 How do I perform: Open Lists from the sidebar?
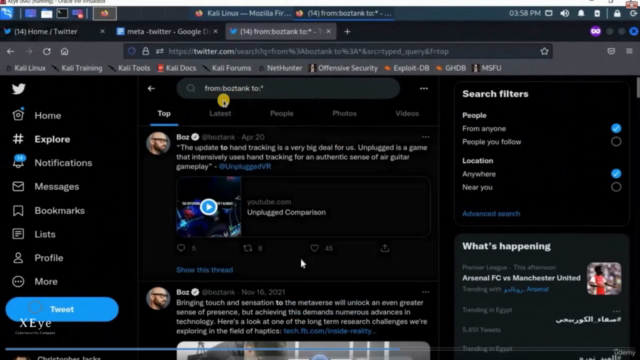pos(33,234)
